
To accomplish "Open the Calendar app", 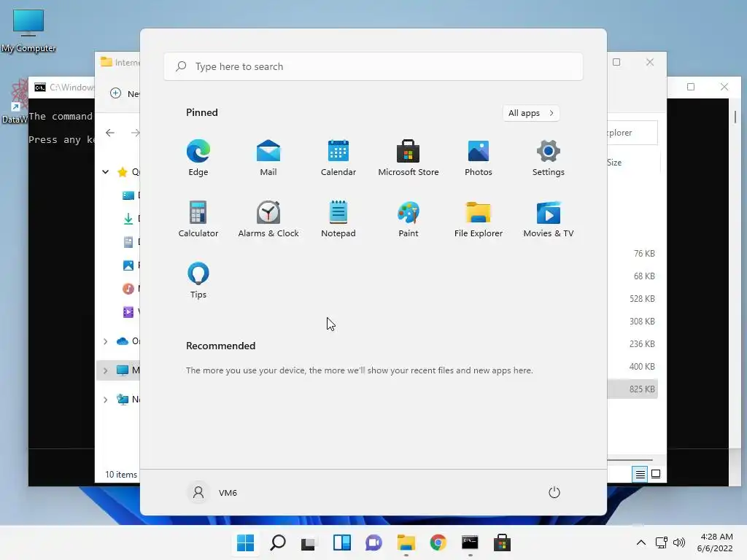I will (338, 157).
